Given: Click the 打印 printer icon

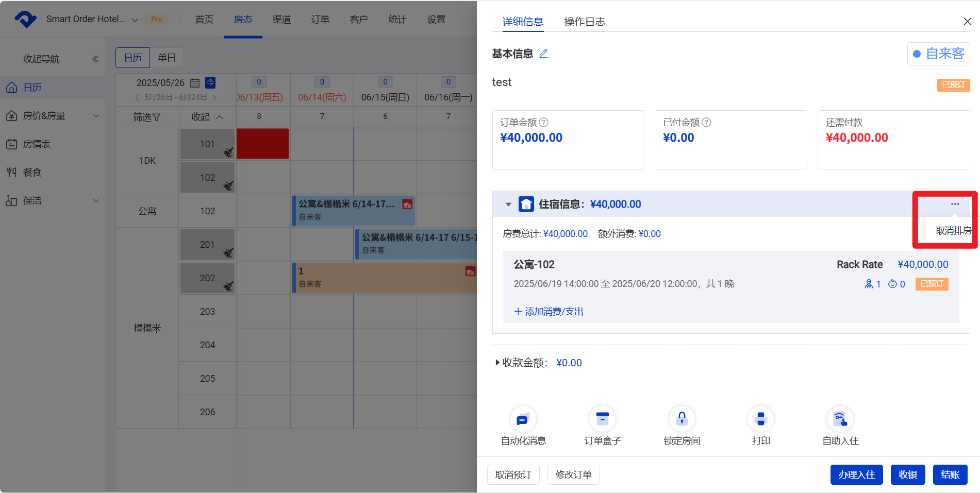Looking at the screenshot, I should (x=760, y=419).
